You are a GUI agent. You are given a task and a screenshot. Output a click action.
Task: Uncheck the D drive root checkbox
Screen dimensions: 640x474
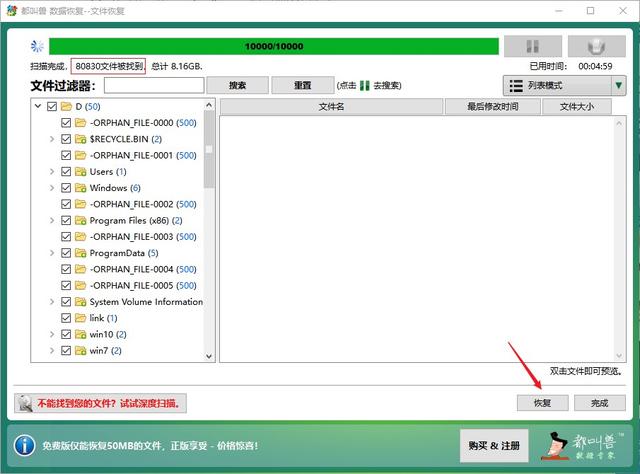(x=52, y=107)
